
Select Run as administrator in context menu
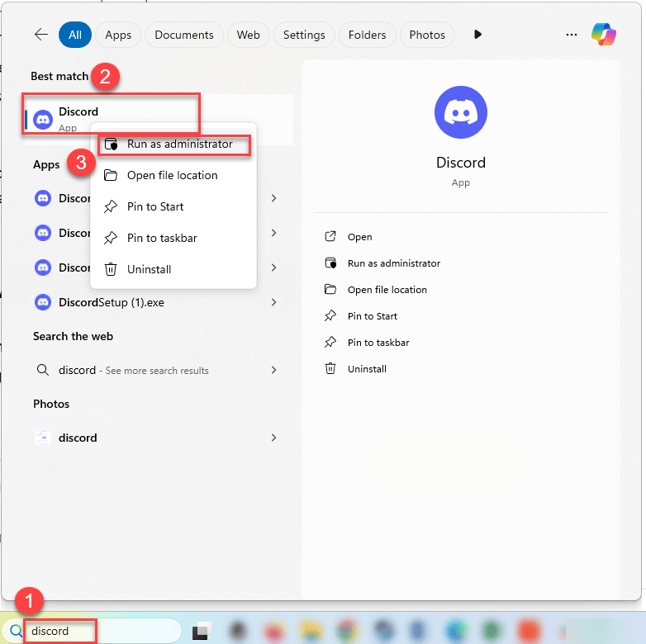(x=179, y=144)
